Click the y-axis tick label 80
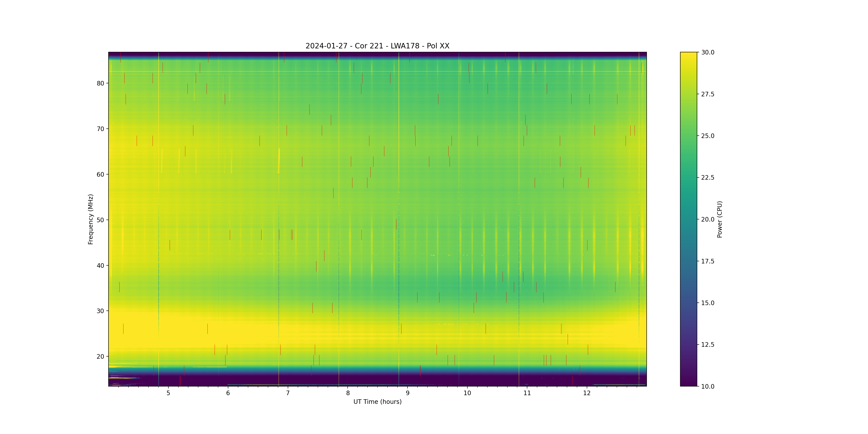The height and width of the screenshot is (434, 868). point(100,83)
